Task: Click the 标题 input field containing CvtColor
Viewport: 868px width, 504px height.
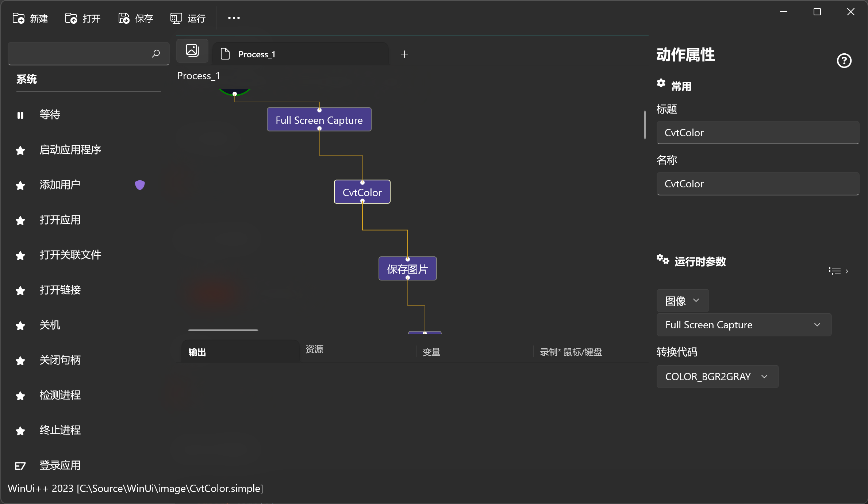Action: [x=758, y=133]
